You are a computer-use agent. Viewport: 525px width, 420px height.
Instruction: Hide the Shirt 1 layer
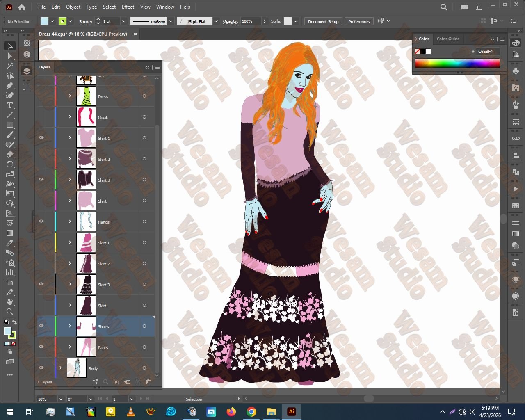[41, 138]
